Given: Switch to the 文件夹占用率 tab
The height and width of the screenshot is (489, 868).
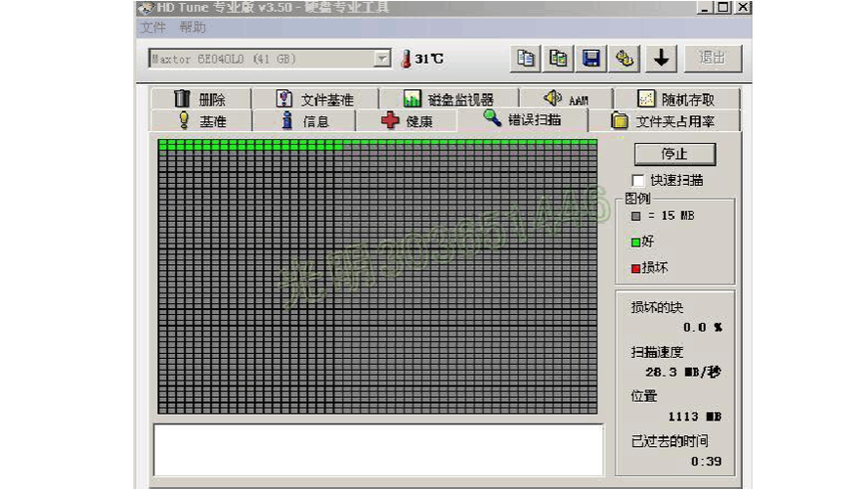Looking at the screenshot, I should [x=663, y=120].
